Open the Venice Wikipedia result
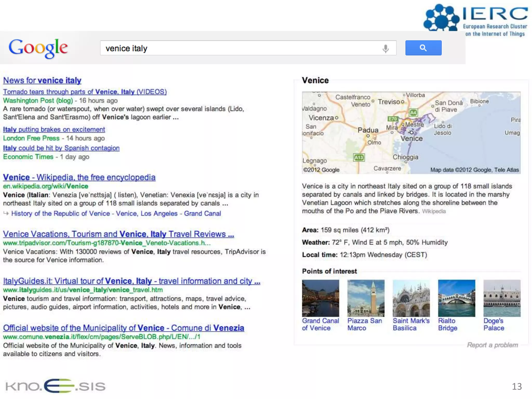The image size is (532, 399). point(79,177)
